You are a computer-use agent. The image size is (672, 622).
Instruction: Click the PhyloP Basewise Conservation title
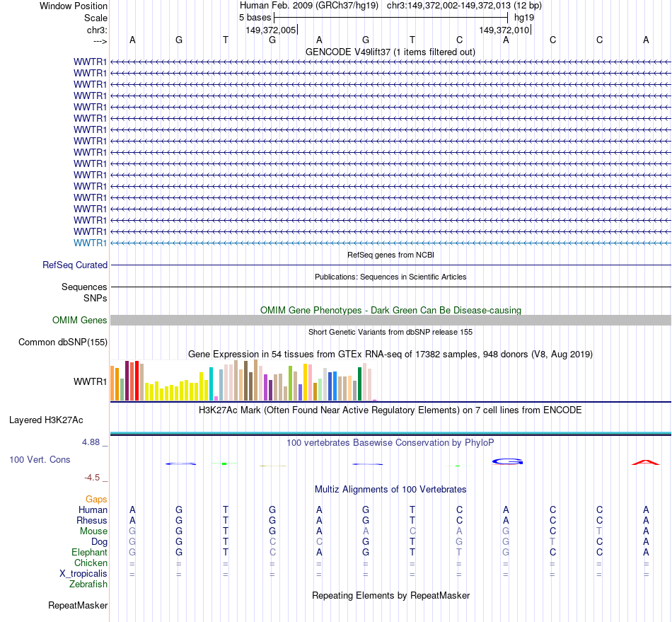point(390,442)
